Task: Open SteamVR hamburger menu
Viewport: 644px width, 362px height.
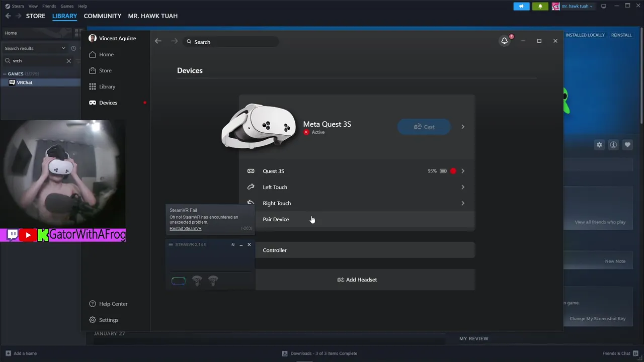Action: (x=171, y=244)
